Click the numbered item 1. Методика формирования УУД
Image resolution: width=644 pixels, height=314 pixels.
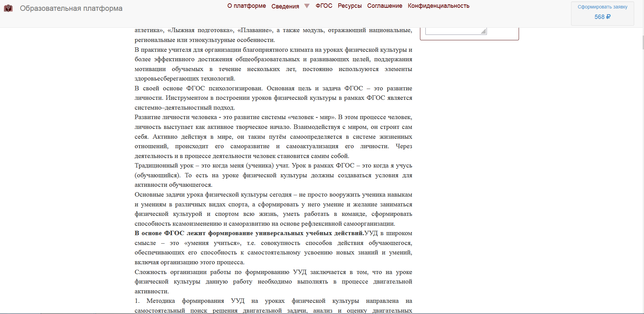coord(190,301)
